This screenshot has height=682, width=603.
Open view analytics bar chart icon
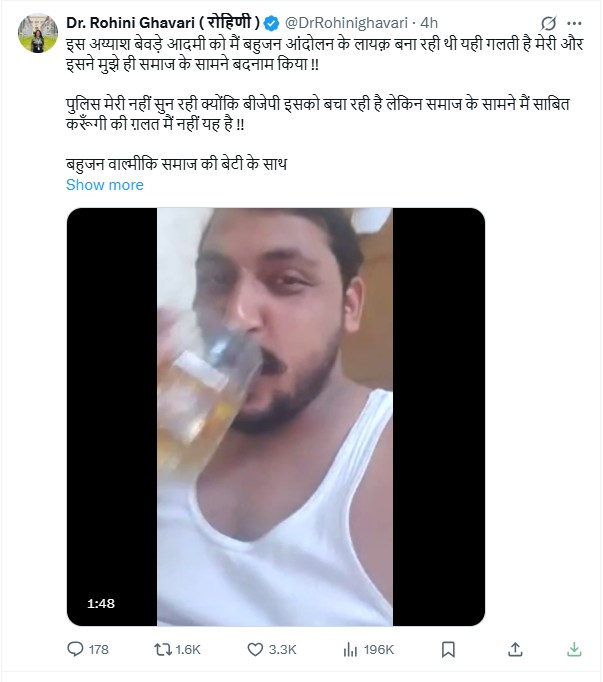point(350,649)
